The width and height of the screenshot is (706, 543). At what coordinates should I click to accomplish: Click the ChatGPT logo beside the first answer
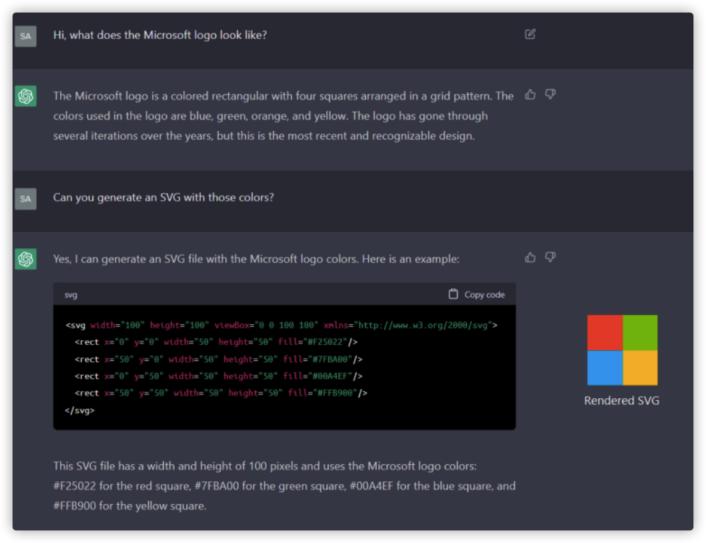point(26,96)
